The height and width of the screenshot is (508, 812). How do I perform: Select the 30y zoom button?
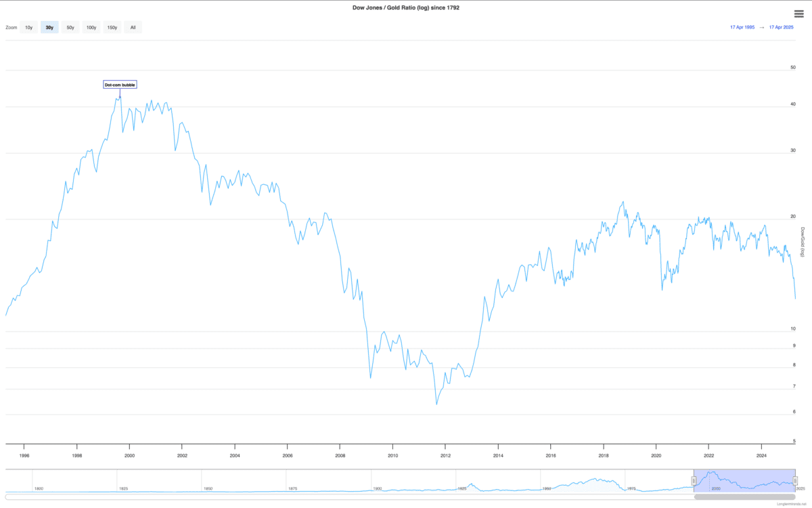pos(49,28)
